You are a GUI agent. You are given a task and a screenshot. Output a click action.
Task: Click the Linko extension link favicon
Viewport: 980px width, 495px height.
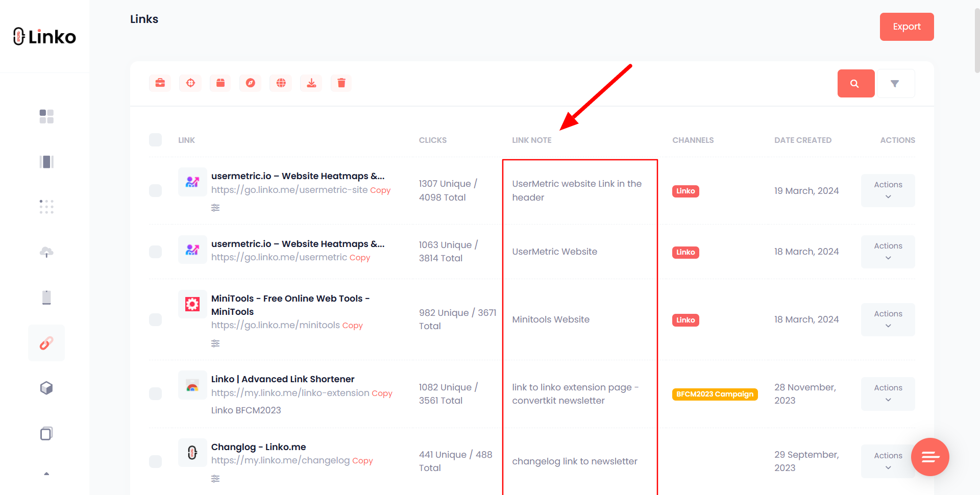(x=192, y=385)
